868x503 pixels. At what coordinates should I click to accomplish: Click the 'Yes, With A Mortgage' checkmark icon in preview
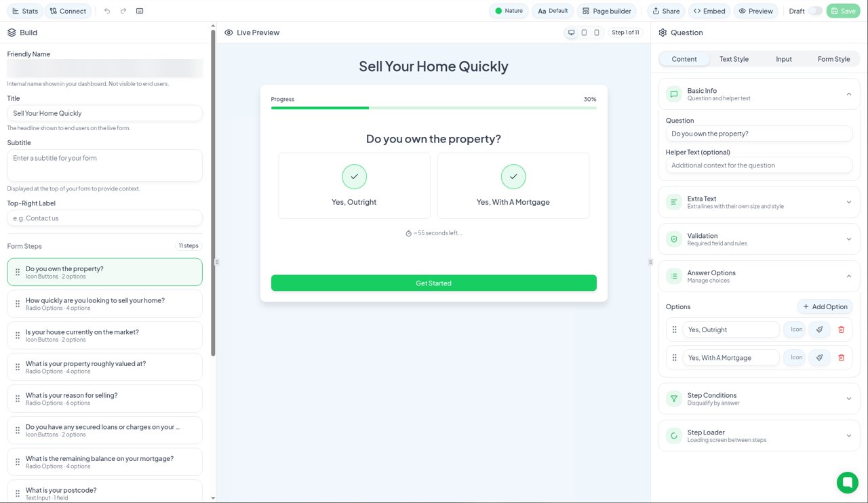pyautogui.click(x=513, y=176)
